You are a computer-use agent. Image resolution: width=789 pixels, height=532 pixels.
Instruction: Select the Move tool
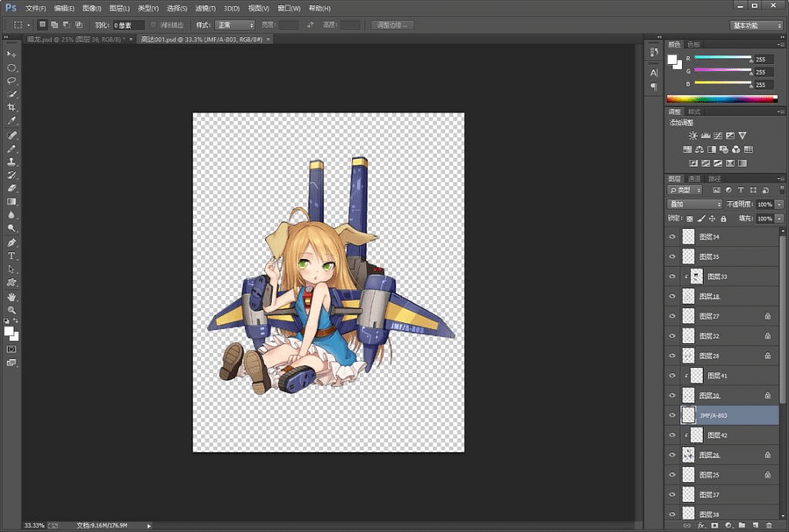click(x=11, y=54)
